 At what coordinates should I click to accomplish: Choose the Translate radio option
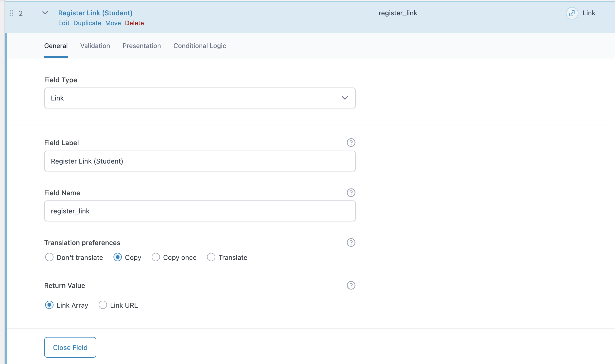211,257
